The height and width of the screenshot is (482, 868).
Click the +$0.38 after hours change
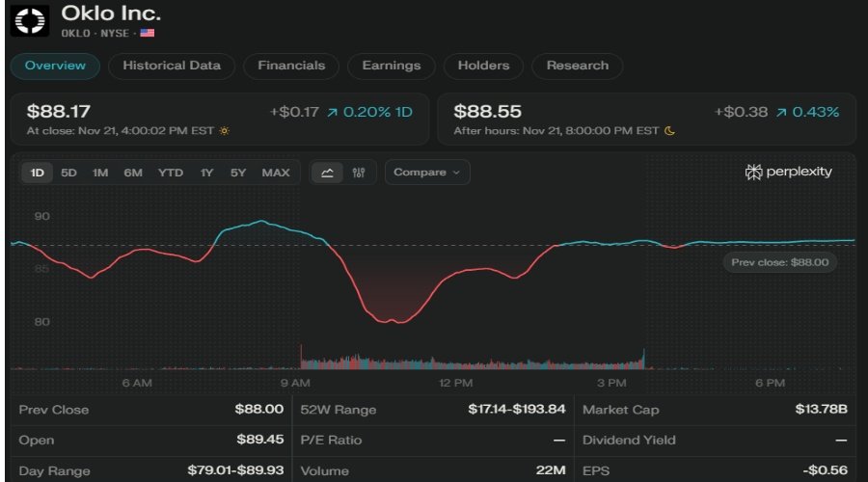click(x=741, y=113)
